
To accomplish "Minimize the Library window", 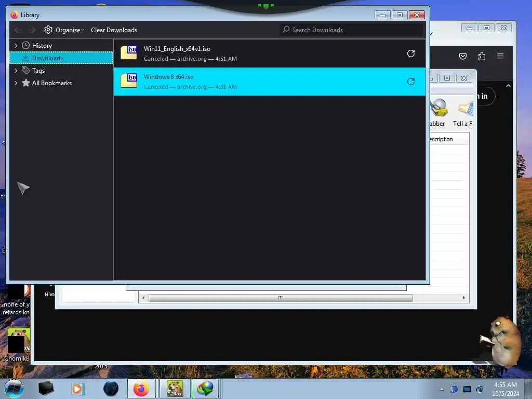I will point(382,15).
